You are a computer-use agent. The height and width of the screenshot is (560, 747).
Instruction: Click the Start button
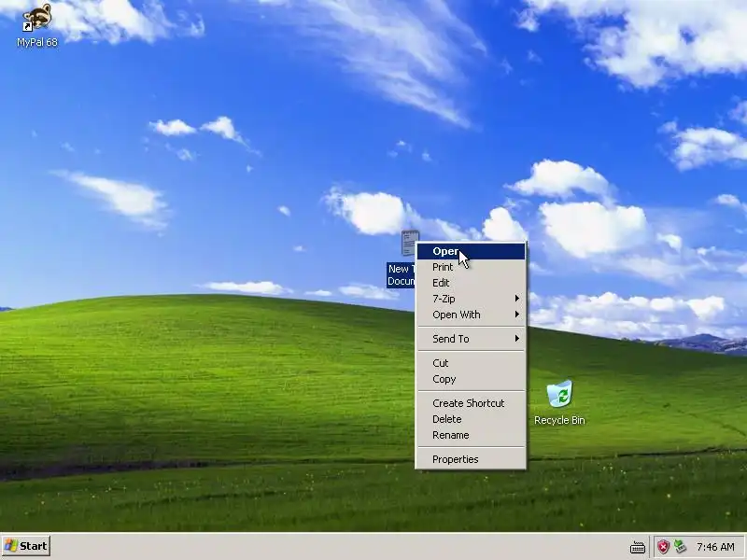pos(26,546)
